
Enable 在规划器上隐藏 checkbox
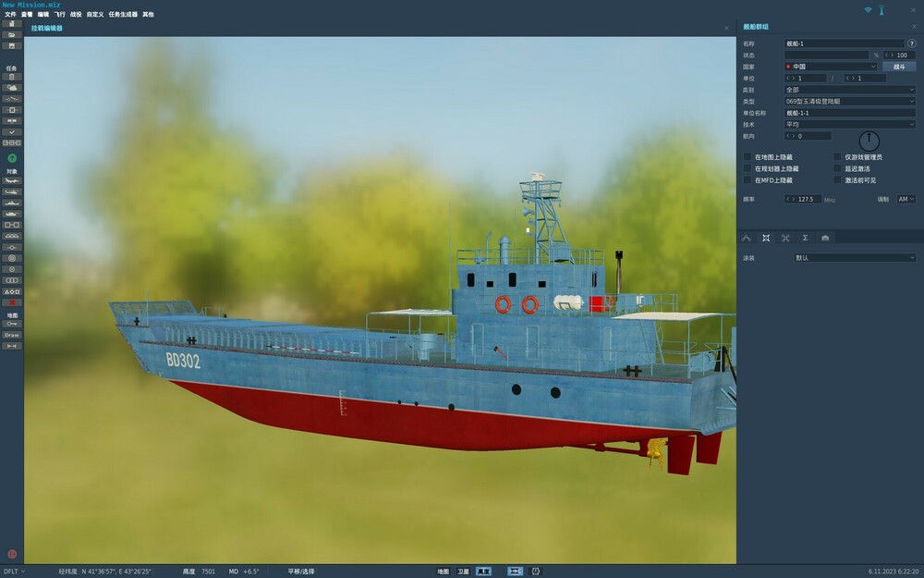click(x=748, y=168)
